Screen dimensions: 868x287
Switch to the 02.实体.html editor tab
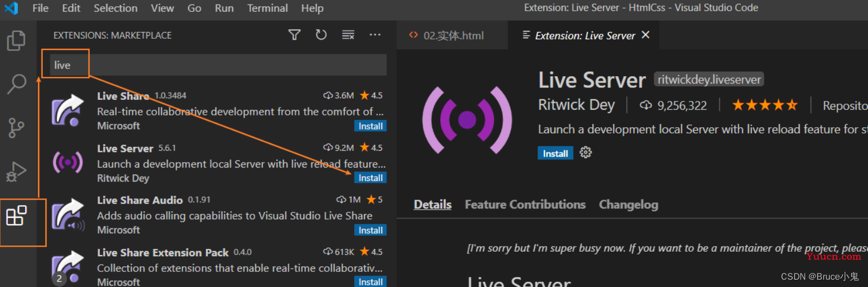[x=452, y=35]
